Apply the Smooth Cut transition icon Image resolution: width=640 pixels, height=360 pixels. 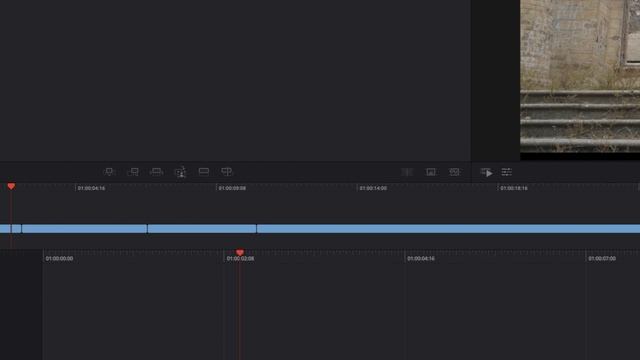point(454,172)
